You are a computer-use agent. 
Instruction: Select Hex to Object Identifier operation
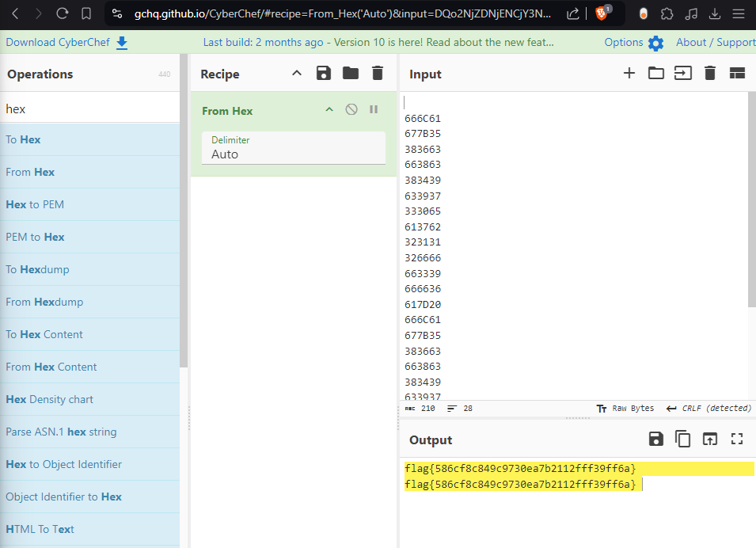(x=89, y=464)
